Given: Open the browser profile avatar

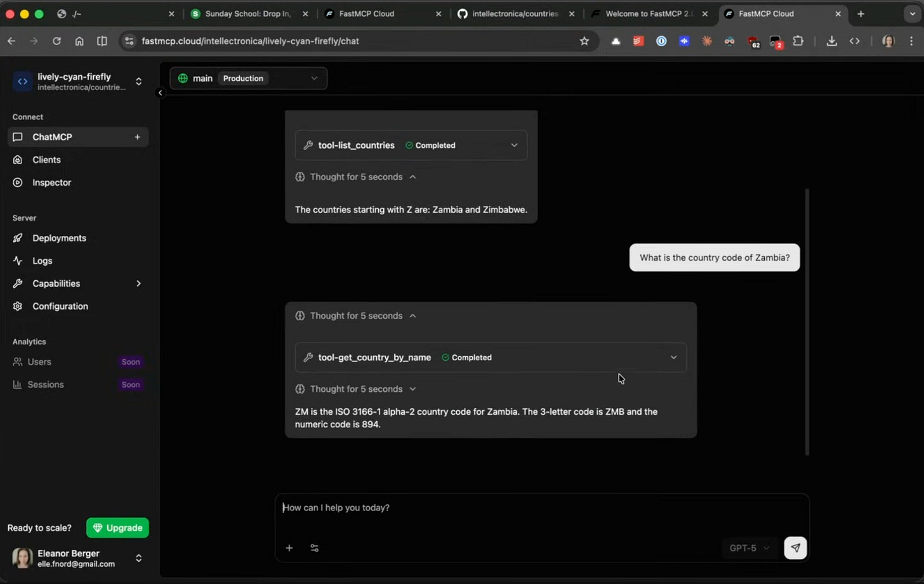Looking at the screenshot, I should point(888,41).
